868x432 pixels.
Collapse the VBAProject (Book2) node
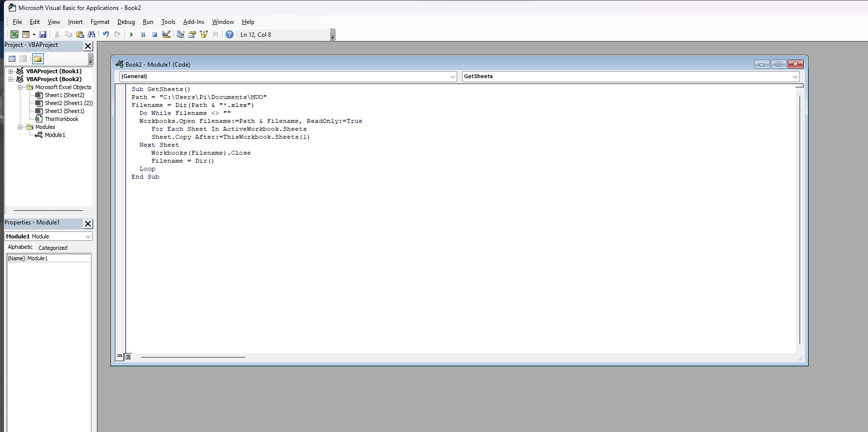(10, 80)
